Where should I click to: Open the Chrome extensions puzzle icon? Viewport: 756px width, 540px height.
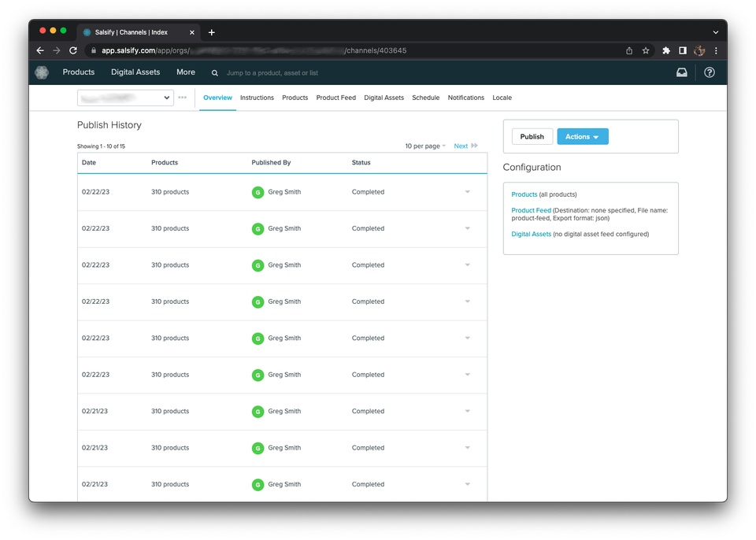tap(666, 50)
